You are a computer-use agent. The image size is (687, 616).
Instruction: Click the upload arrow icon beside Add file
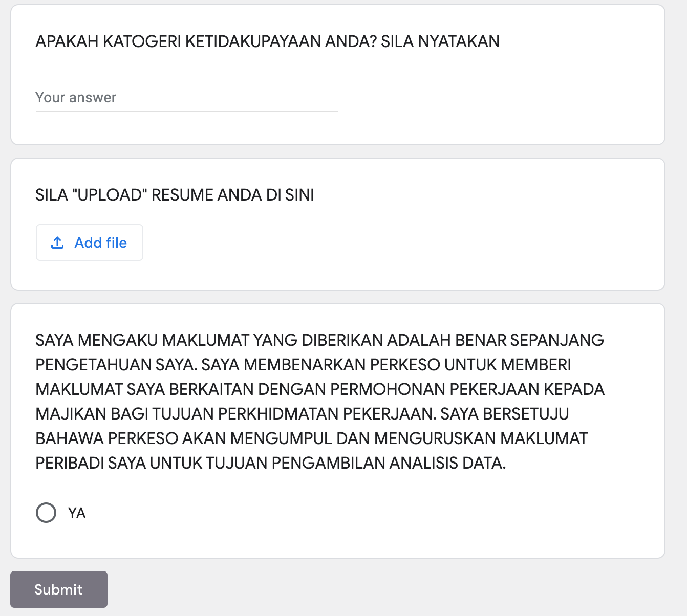(57, 243)
